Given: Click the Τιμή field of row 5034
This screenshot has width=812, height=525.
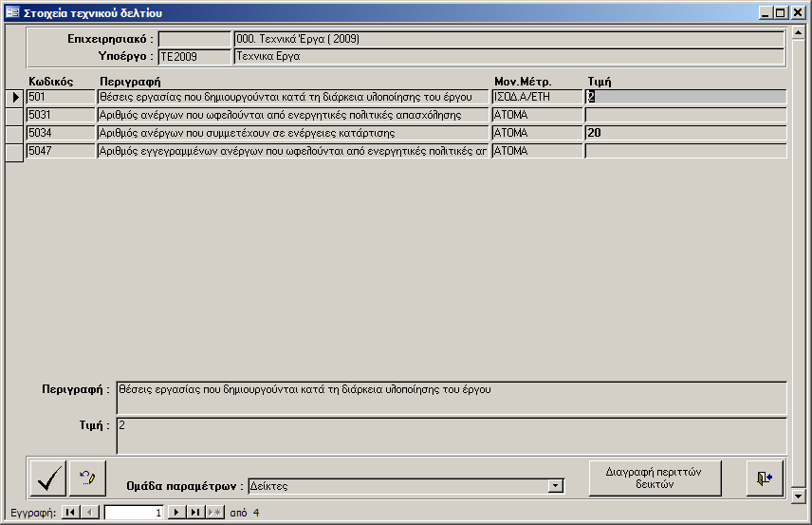Looking at the screenshot, I should click(x=685, y=133).
